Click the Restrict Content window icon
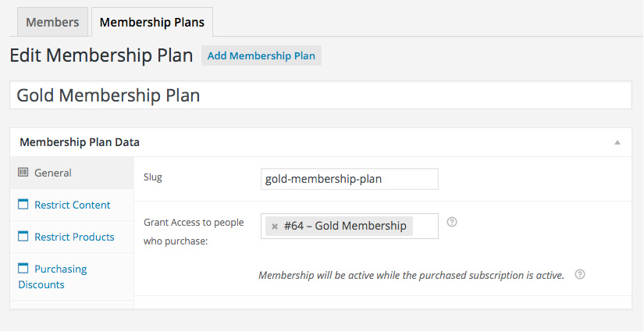644x332 pixels. pos(23,204)
